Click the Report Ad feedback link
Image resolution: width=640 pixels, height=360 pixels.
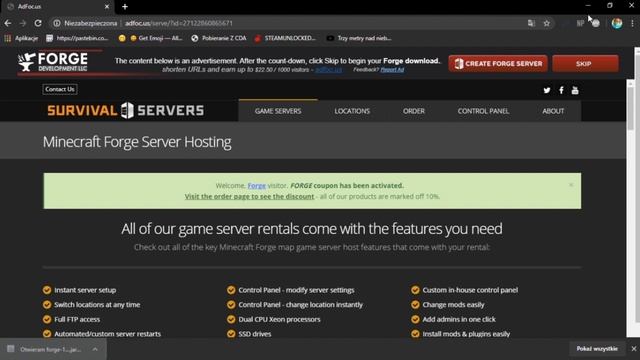(x=392, y=70)
